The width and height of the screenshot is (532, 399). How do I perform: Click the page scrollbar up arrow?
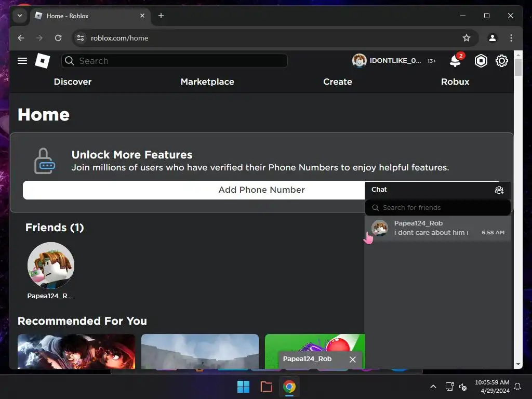pyautogui.click(x=518, y=55)
